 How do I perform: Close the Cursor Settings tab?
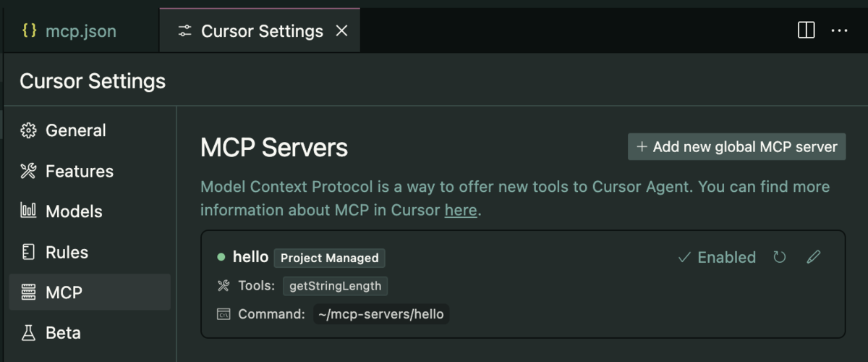point(342,31)
